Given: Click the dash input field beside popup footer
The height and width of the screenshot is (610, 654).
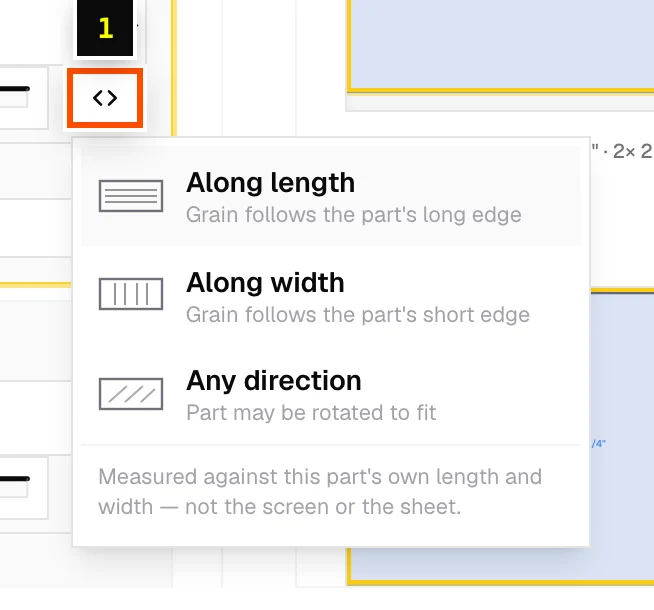Looking at the screenshot, I should pos(23,487).
